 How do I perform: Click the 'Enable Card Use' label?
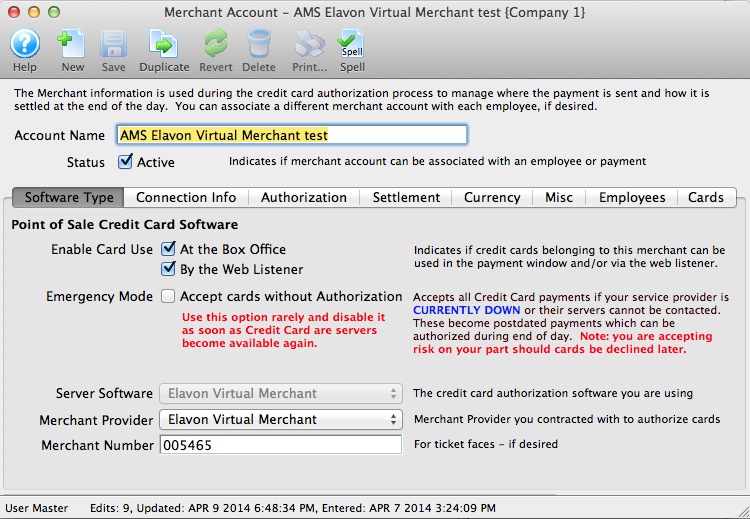(x=102, y=249)
